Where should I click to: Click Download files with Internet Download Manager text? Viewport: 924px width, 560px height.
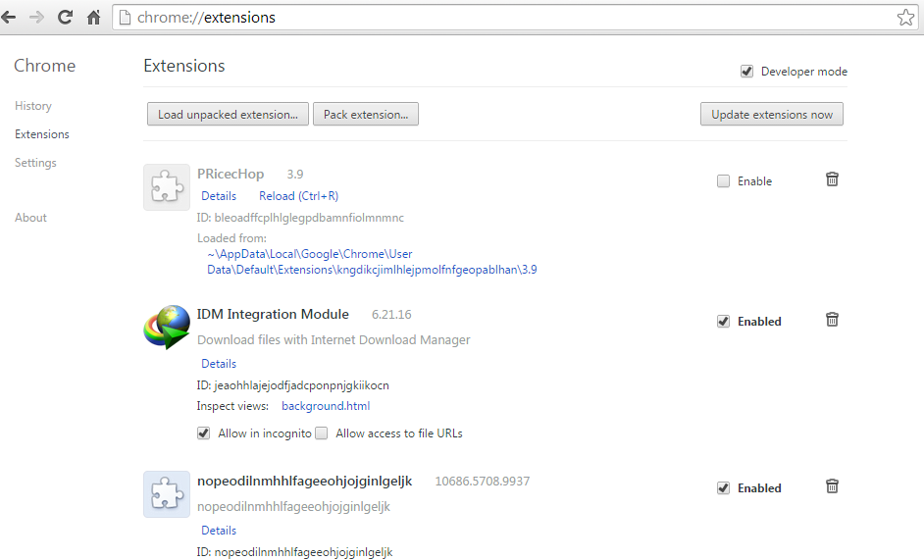(x=334, y=340)
